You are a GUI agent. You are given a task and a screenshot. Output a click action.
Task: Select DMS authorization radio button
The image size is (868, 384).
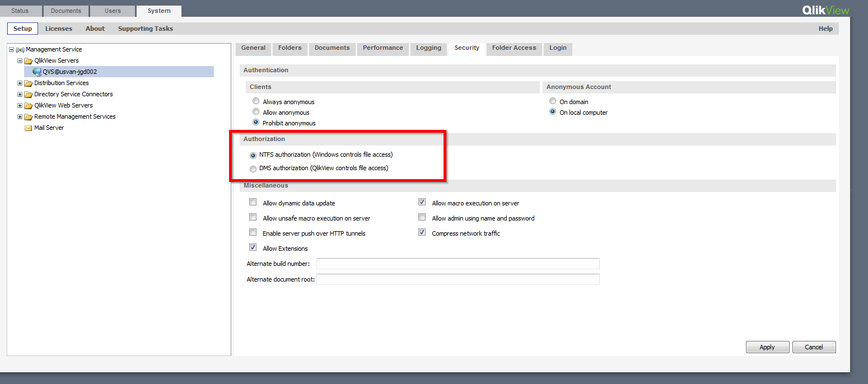pyautogui.click(x=253, y=168)
